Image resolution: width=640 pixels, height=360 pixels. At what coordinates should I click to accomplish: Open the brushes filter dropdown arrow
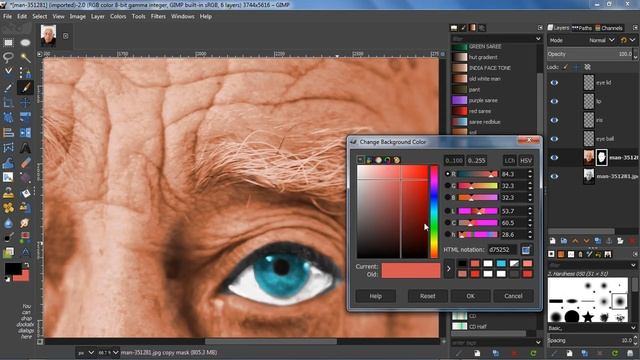[633, 265]
